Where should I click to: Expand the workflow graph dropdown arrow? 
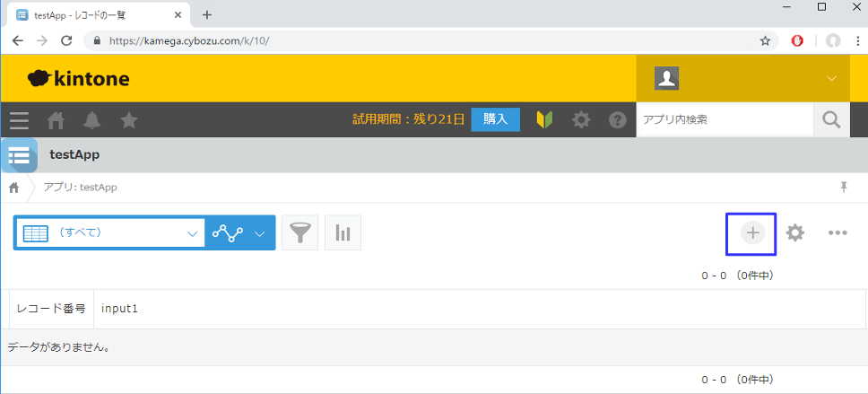(260, 233)
